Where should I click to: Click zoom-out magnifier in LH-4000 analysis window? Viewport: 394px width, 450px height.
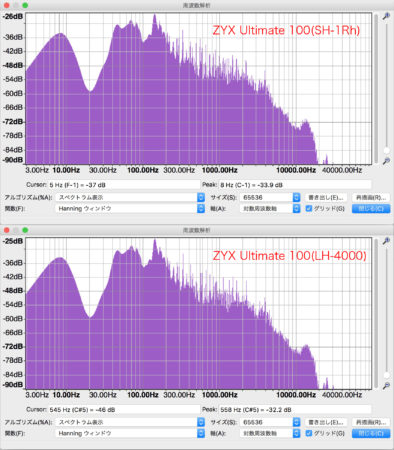click(x=386, y=386)
